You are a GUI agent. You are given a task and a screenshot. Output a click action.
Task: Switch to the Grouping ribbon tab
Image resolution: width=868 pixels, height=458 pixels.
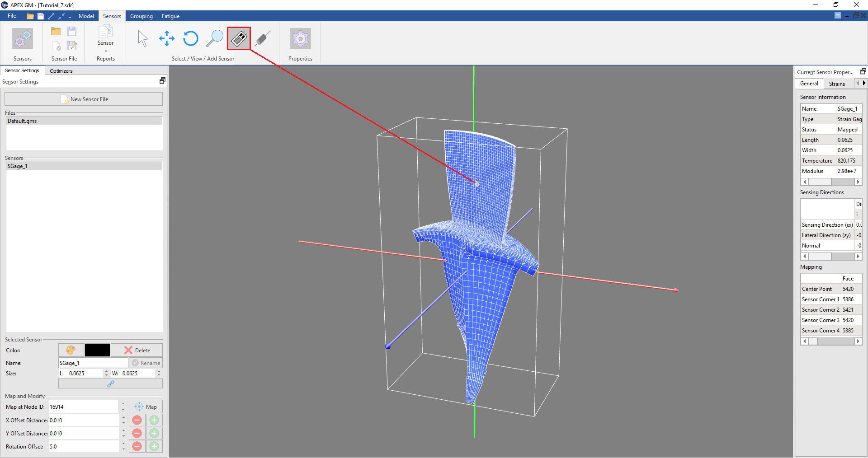pyautogui.click(x=142, y=16)
